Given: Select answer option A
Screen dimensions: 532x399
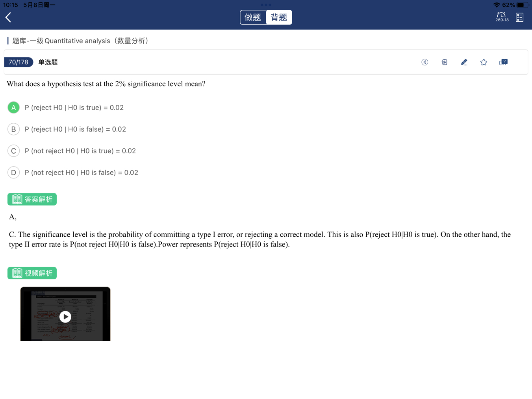Looking at the screenshot, I should pos(14,108).
